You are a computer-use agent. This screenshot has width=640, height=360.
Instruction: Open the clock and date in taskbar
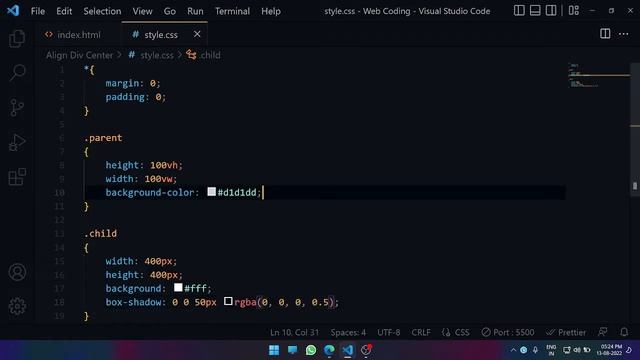pyautogui.click(x=609, y=350)
